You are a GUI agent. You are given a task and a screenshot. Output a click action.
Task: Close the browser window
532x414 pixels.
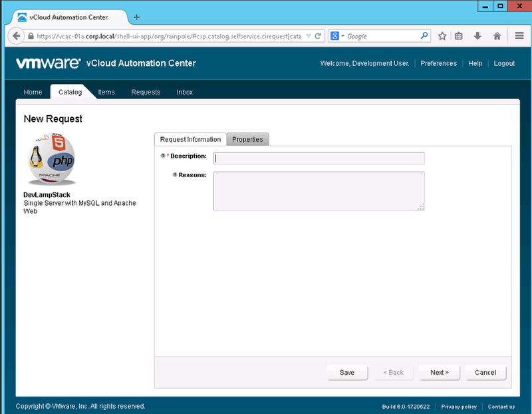(x=519, y=6)
